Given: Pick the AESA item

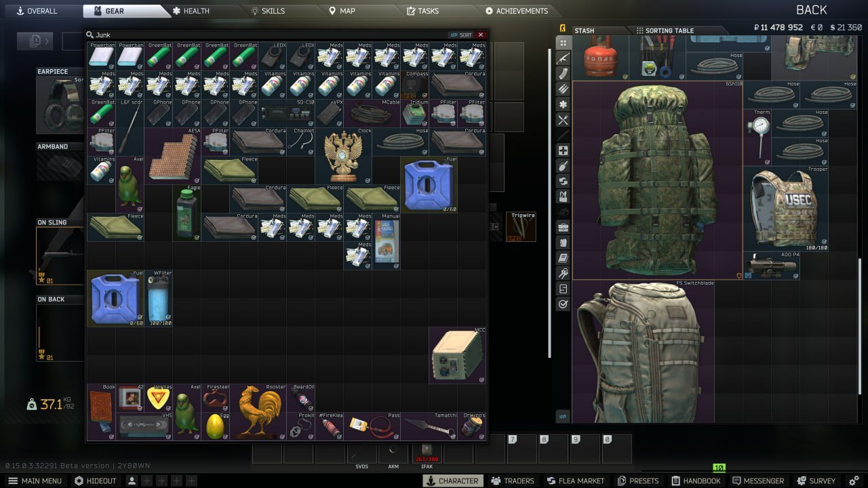Looking at the screenshot, I should pyautogui.click(x=172, y=156).
